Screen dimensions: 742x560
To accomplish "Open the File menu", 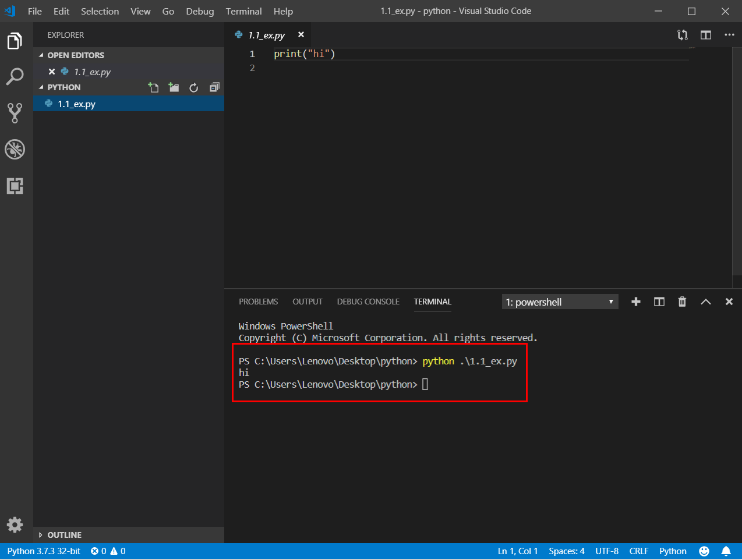I will point(35,11).
